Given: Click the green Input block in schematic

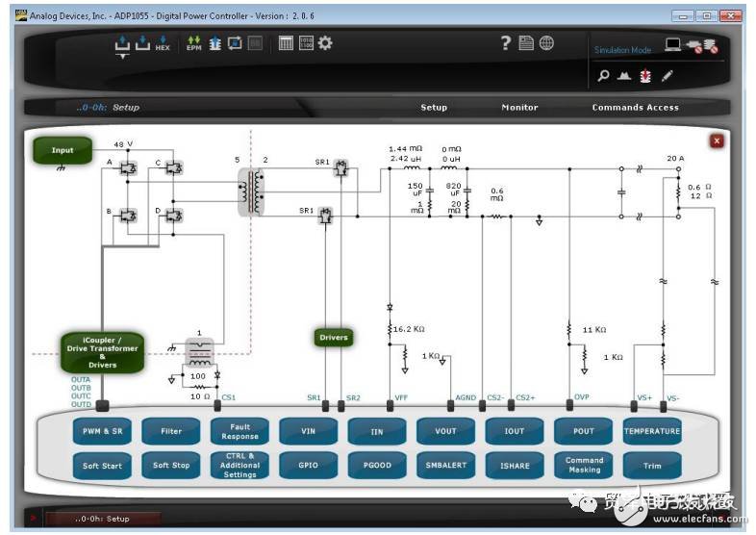Looking at the screenshot, I should (63, 150).
